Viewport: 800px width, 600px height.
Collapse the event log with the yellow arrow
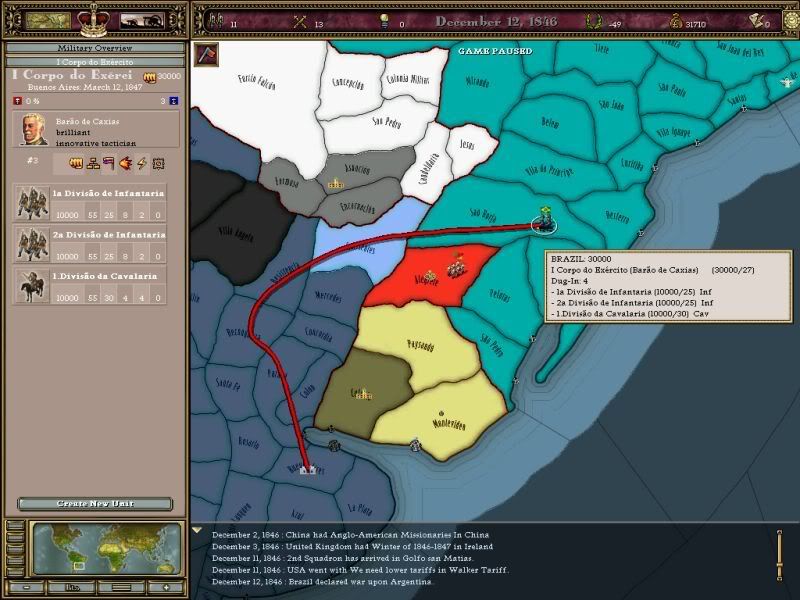coord(197,532)
